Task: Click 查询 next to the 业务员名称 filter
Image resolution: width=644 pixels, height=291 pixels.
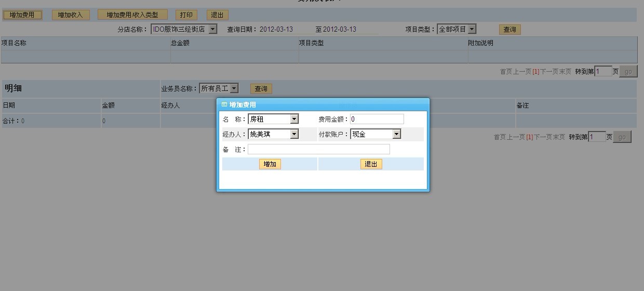Action: (261, 89)
